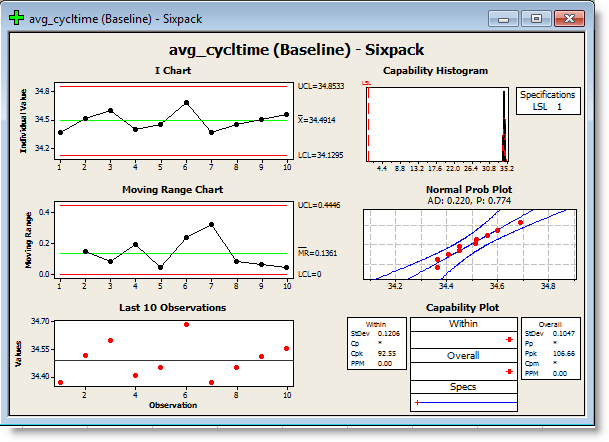Select Cpk value 92.55
Viewport: 609px width, 442px height.
387,354
